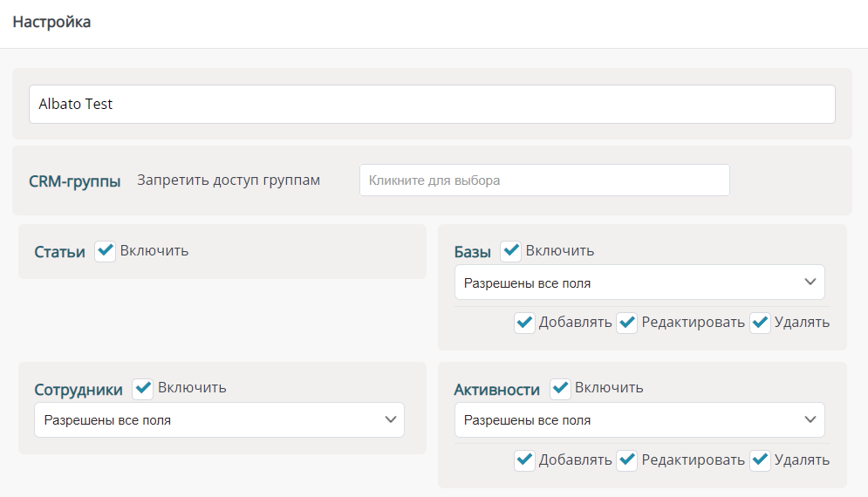The width and height of the screenshot is (868, 497).
Task: Uncheck Добавлять in Активности section
Action: tap(524, 460)
